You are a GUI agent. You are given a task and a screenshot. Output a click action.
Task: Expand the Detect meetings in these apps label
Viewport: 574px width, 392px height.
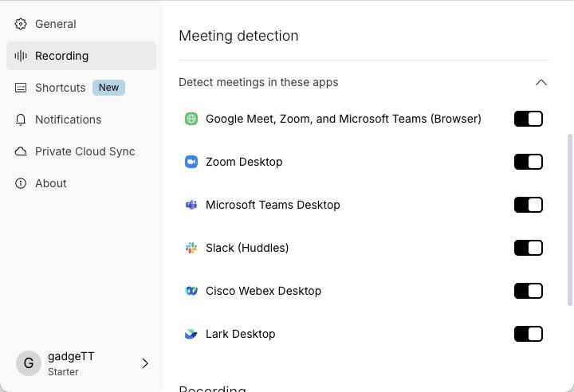tap(258, 82)
